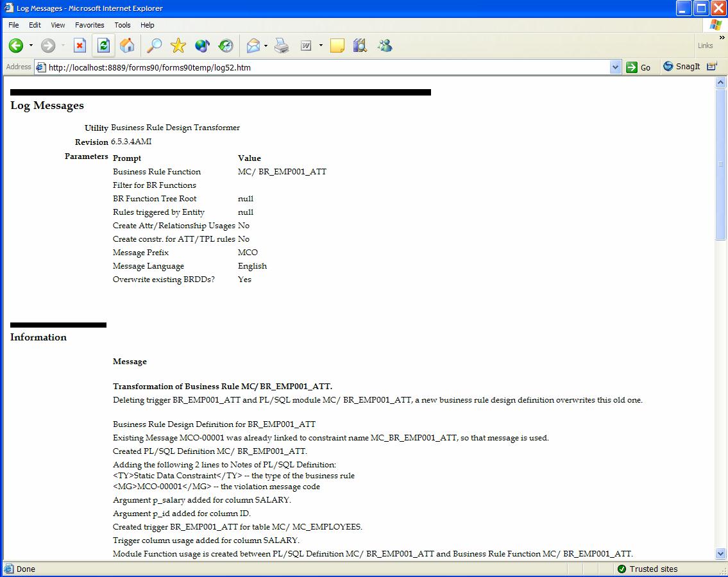728x577 pixels.
Task: Open the Tools menu
Action: pos(123,25)
